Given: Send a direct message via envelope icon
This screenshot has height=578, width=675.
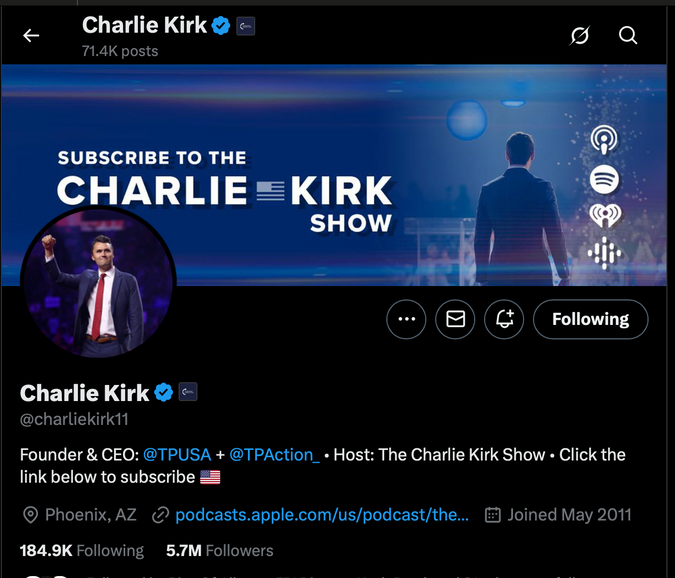Looking at the screenshot, I should 455,319.
